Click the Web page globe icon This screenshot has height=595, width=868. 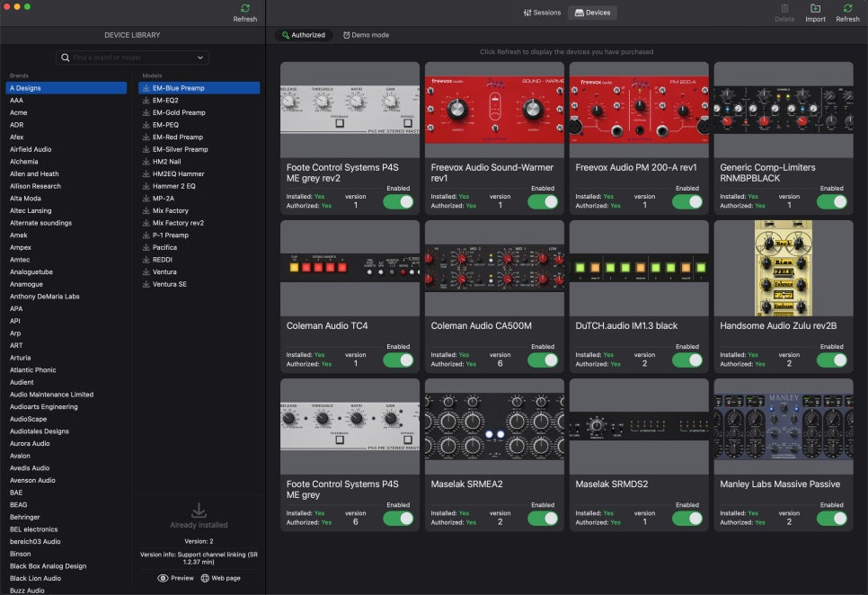(x=205, y=578)
